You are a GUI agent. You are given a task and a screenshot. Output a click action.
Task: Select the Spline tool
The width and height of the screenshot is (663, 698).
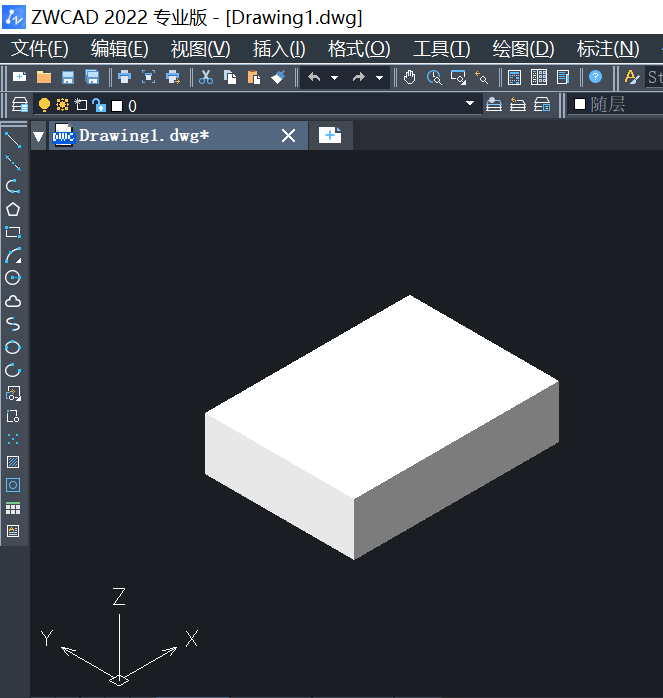13,324
